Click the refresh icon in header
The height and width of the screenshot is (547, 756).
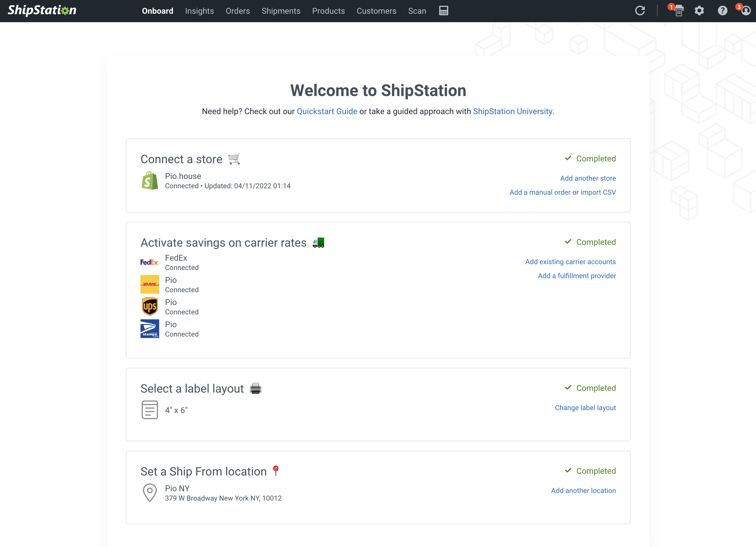click(640, 11)
